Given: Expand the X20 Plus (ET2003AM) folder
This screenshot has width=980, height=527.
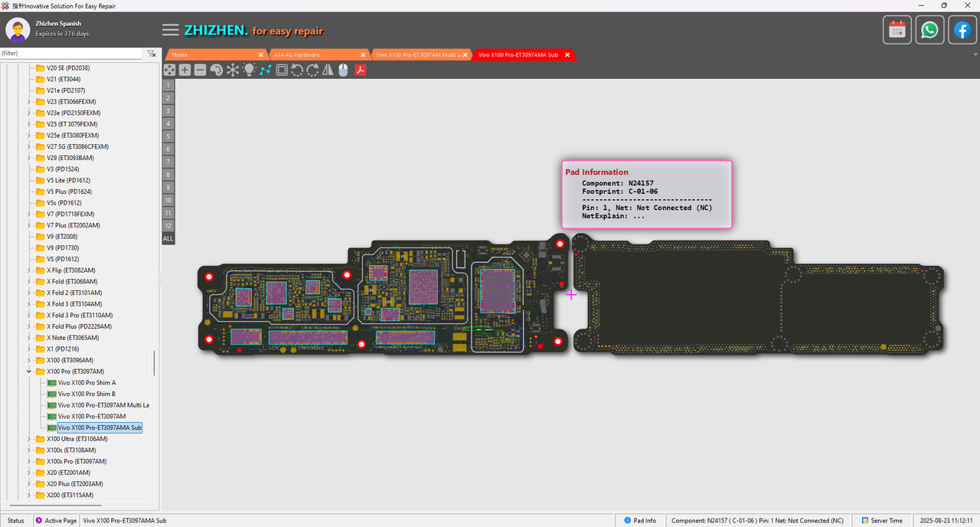Looking at the screenshot, I should 29,484.
